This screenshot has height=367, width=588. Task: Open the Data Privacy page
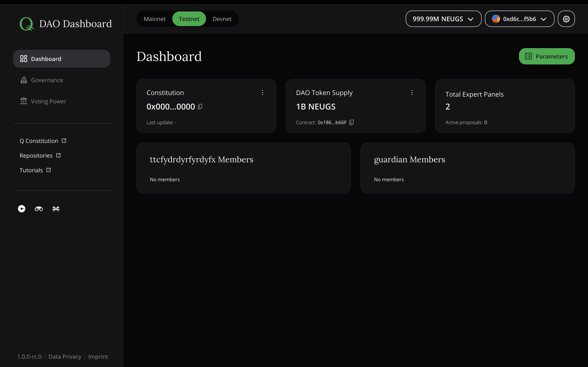(x=65, y=356)
